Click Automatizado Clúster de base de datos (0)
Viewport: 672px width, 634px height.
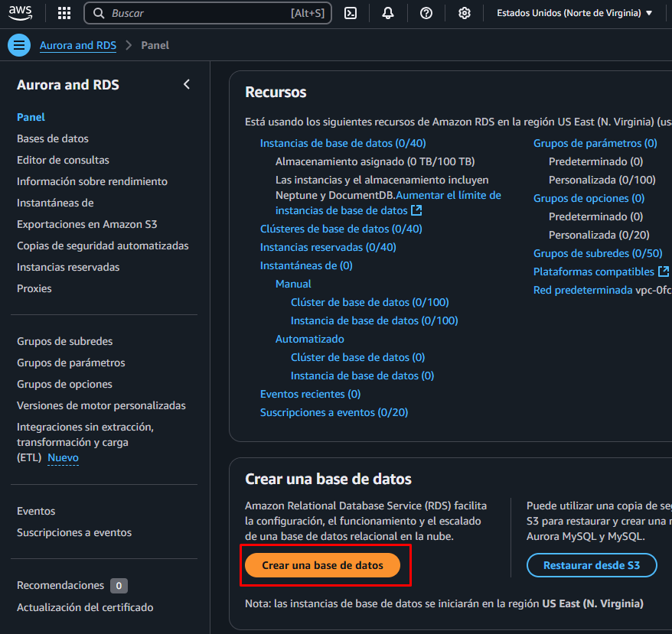(358, 357)
